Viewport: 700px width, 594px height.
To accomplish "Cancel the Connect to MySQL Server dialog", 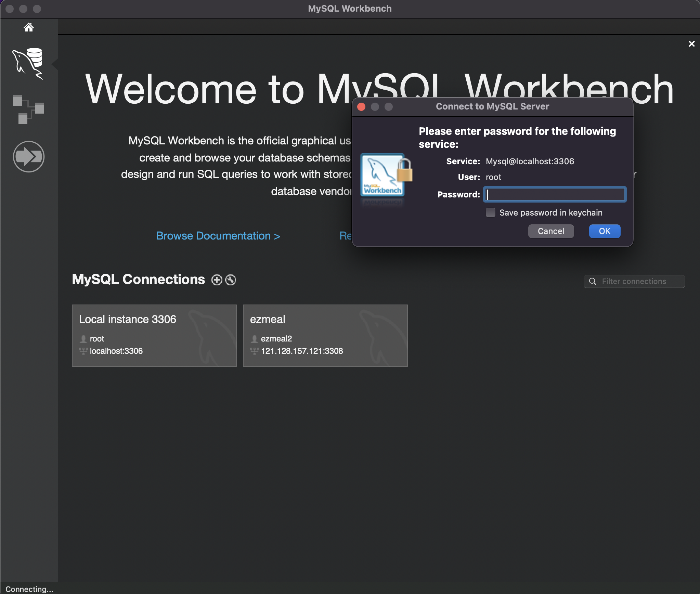I will 551,231.
